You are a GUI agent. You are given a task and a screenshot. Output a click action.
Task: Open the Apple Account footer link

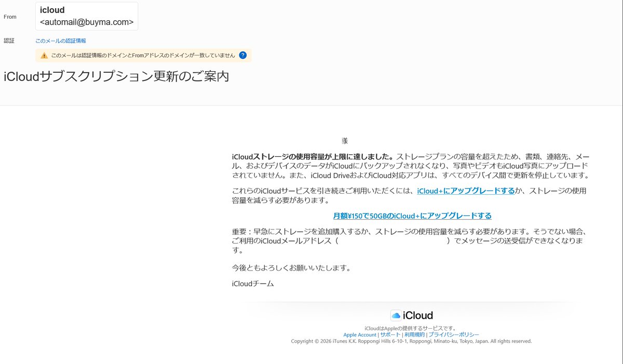pyautogui.click(x=360, y=335)
